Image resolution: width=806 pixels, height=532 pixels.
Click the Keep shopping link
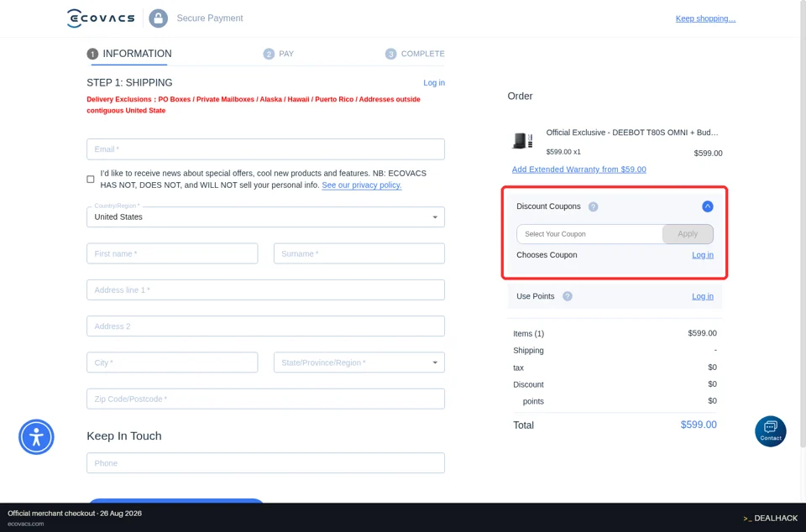tap(705, 18)
